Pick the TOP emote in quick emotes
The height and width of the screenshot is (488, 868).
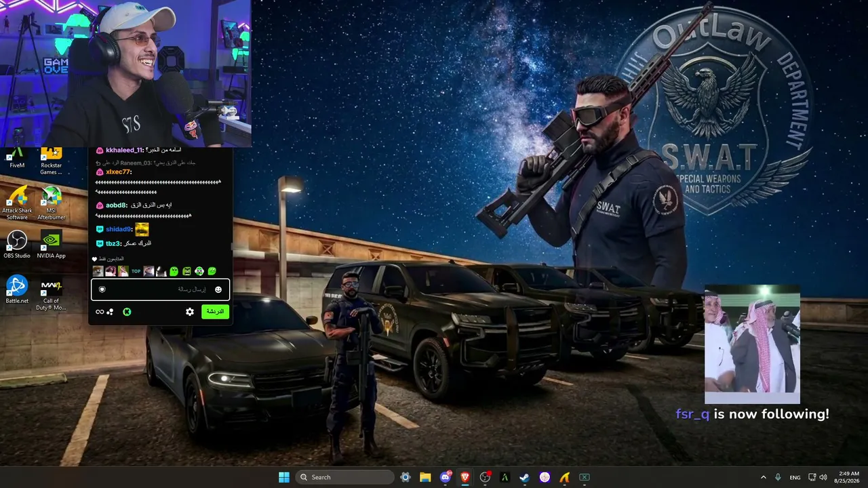pos(136,271)
